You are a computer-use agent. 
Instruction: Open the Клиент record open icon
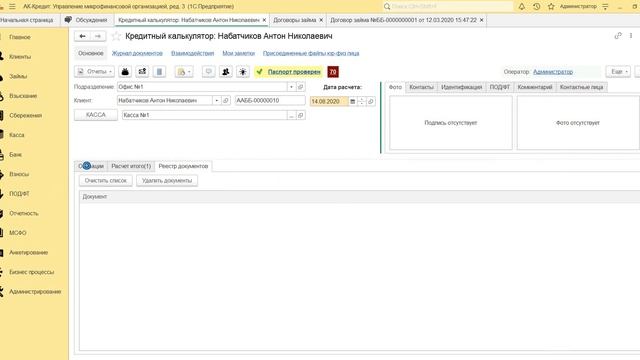[x=226, y=100]
